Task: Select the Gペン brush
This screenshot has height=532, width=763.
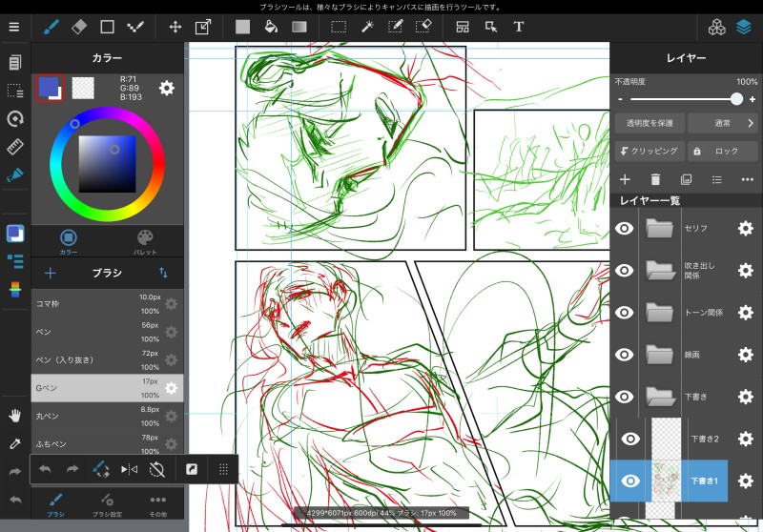Action: click(107, 388)
